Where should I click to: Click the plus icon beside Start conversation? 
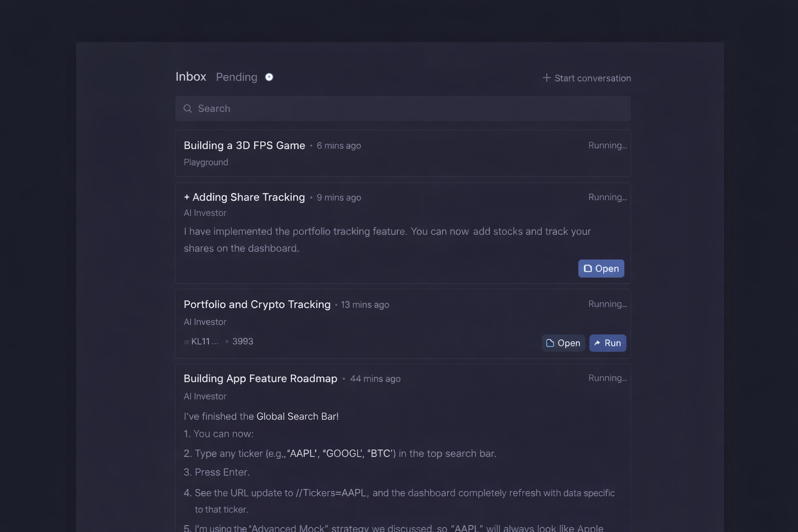coord(547,78)
